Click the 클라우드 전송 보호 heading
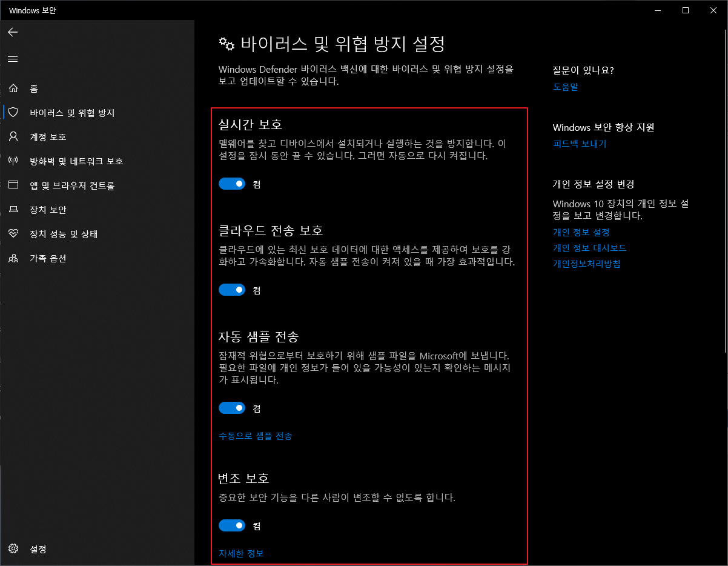 [270, 230]
